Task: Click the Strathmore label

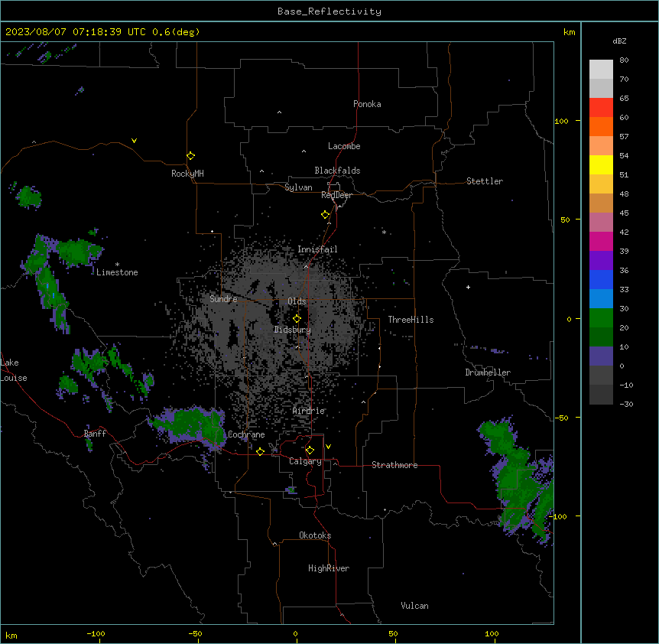Action: [394, 465]
